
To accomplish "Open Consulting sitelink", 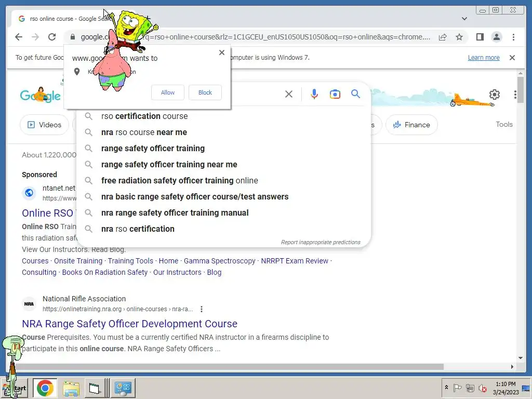I will [39, 272].
